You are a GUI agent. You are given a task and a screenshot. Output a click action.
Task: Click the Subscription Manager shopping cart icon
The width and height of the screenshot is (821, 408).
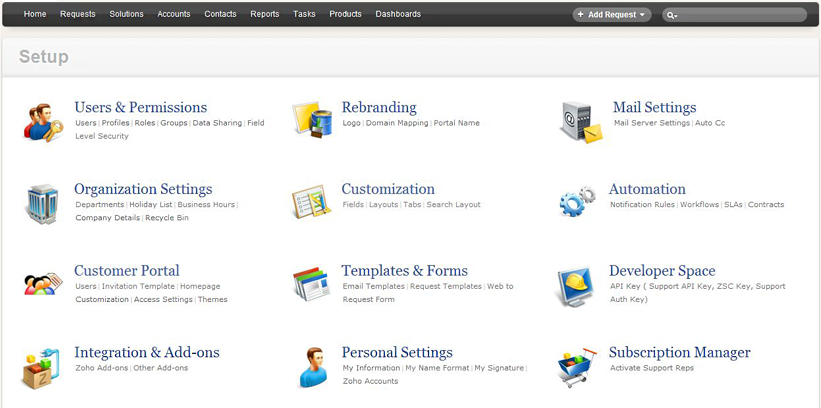tap(577, 367)
